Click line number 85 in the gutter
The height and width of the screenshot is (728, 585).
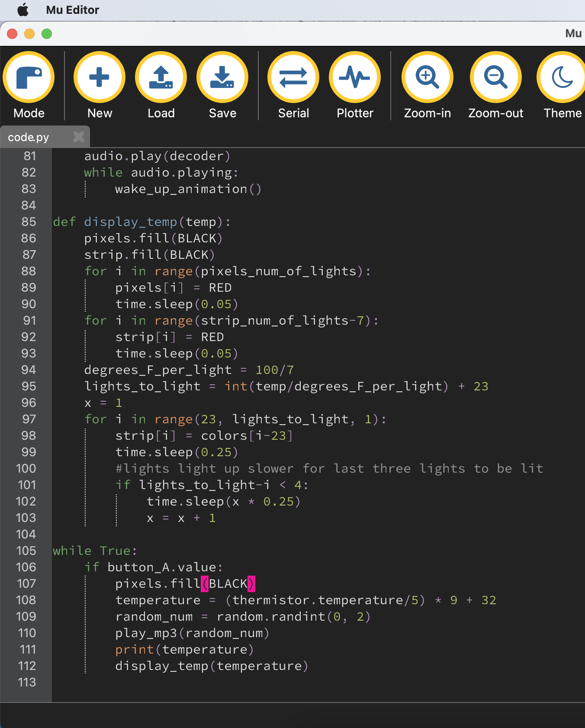coord(29,222)
